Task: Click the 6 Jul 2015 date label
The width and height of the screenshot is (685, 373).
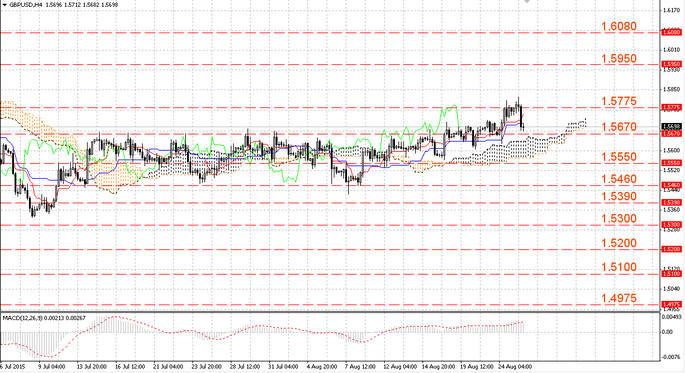Action: 13,366
